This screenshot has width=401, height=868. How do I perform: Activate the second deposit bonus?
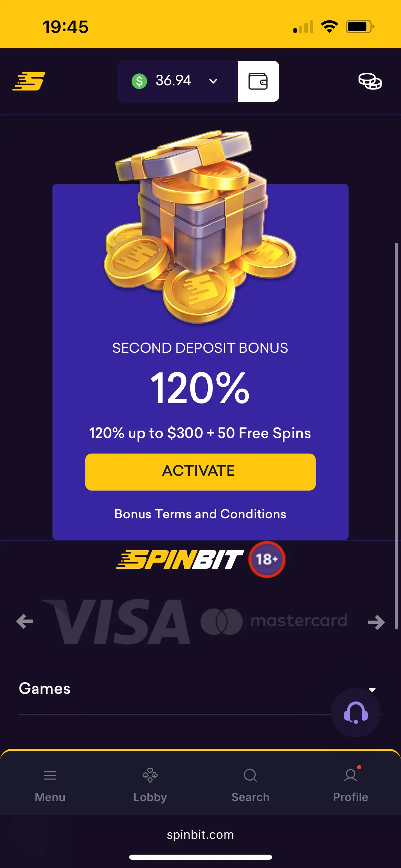pos(200,472)
